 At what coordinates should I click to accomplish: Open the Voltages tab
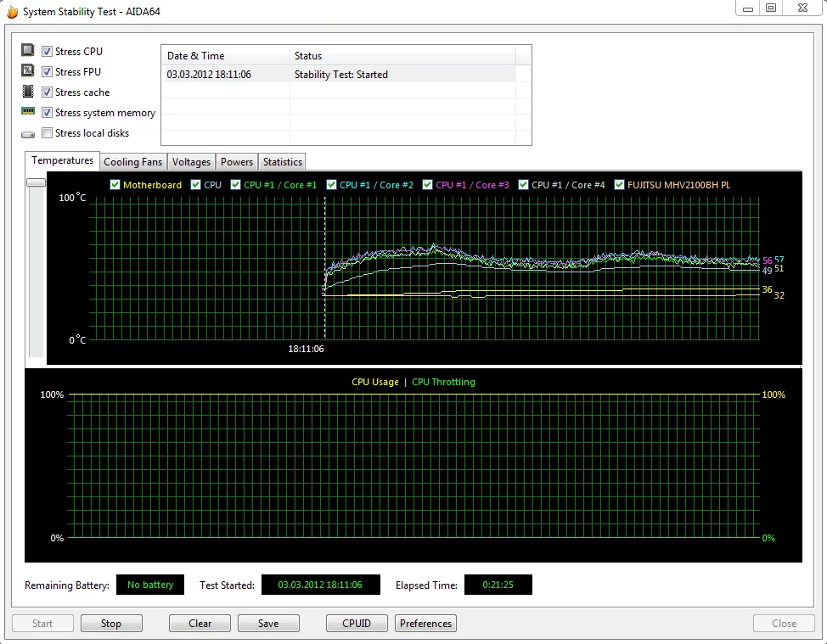pos(191,162)
